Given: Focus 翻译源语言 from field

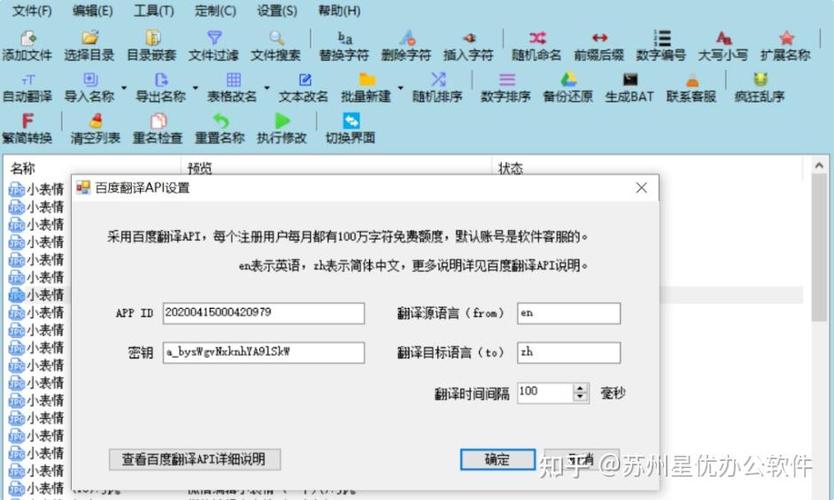Looking at the screenshot, I should coord(569,313).
